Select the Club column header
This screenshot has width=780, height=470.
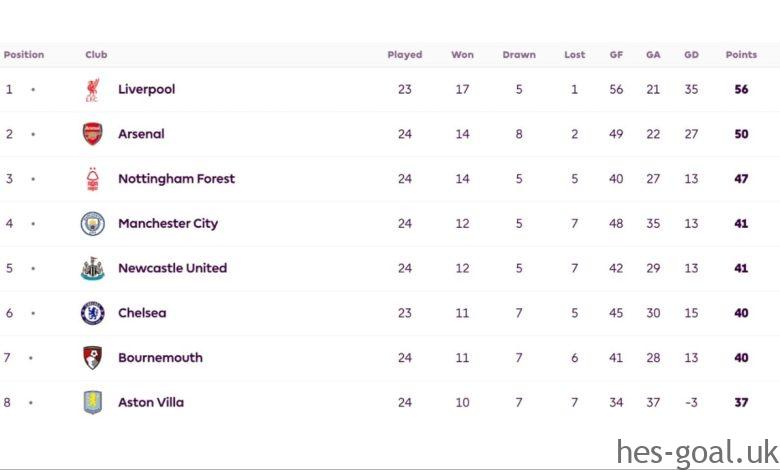(96, 55)
